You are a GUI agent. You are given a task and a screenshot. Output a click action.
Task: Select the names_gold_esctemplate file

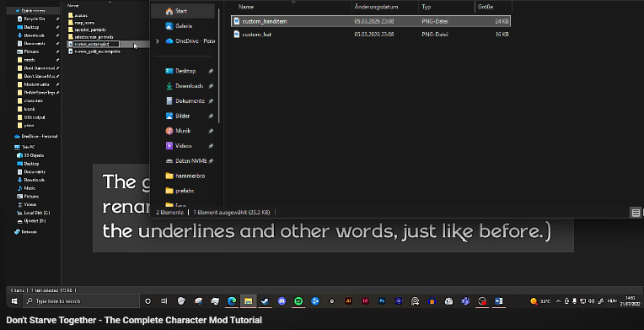(94, 51)
